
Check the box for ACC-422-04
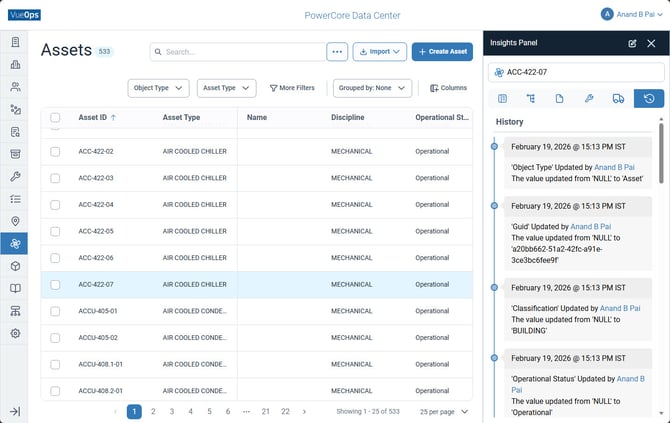pyautogui.click(x=55, y=205)
